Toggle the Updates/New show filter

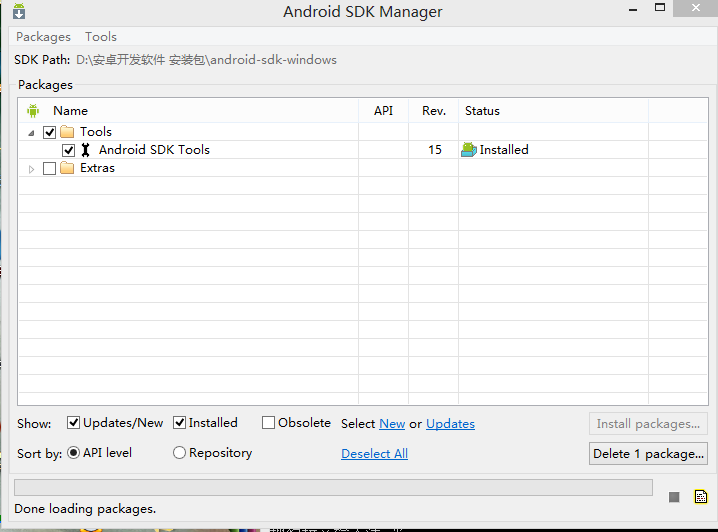click(73, 423)
